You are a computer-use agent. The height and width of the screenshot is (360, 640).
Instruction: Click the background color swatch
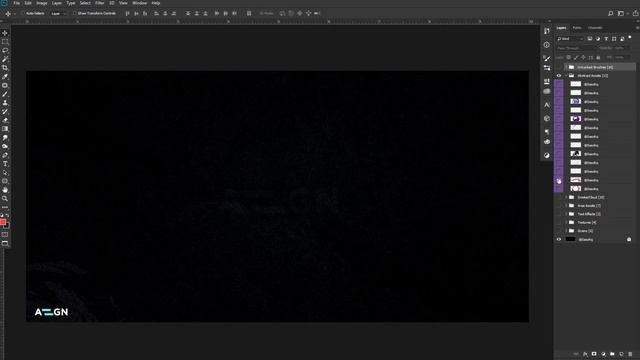point(7,226)
